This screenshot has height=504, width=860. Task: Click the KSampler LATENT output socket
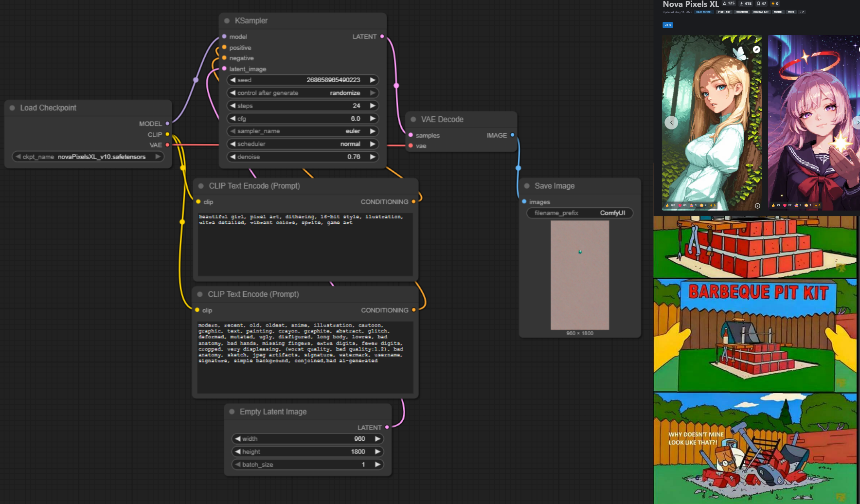tap(382, 36)
